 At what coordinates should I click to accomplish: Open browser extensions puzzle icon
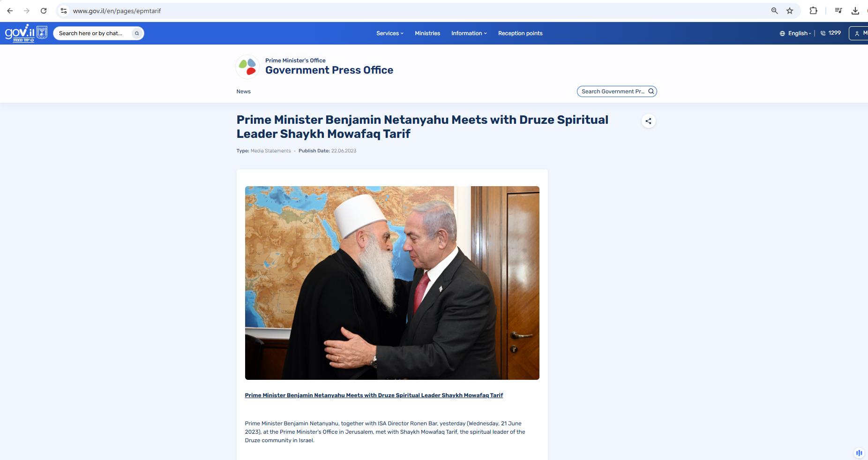(x=814, y=11)
